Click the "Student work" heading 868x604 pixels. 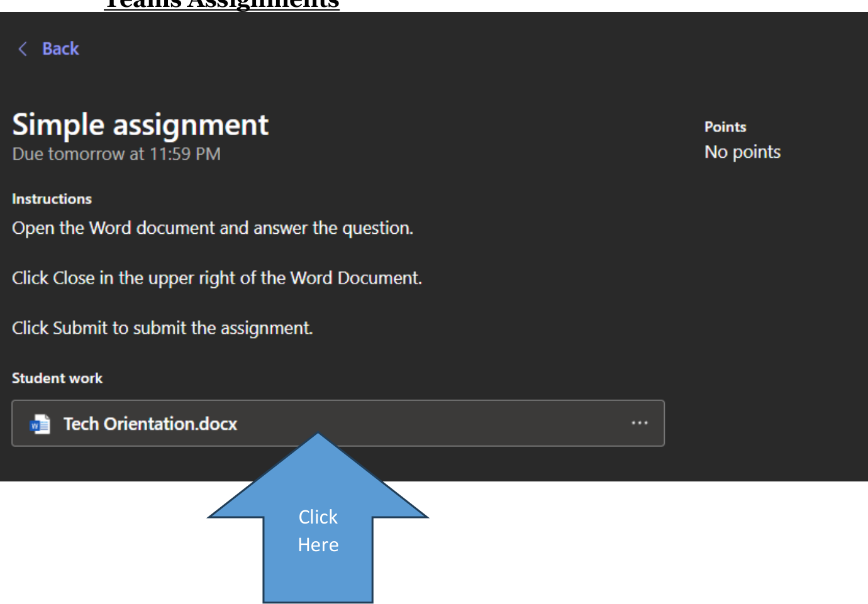point(57,378)
